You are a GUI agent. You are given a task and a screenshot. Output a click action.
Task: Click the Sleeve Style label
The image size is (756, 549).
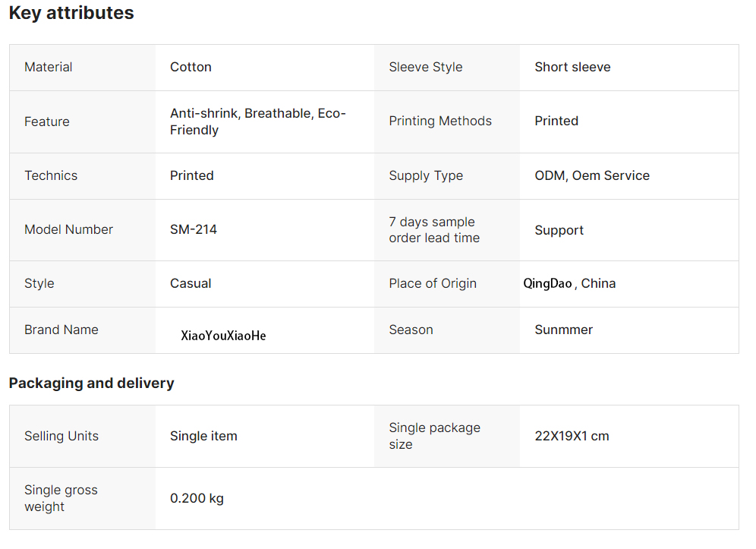tap(426, 67)
